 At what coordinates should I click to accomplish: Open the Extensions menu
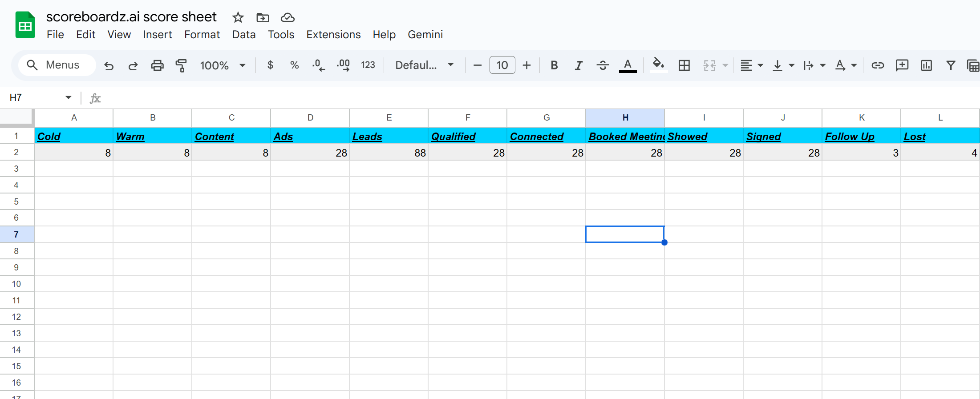[x=333, y=35]
